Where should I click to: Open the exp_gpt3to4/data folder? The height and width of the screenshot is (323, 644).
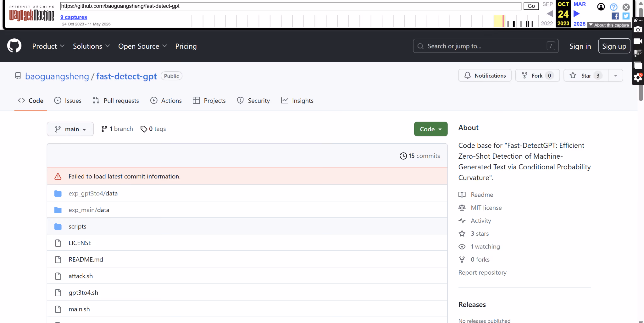[93, 193]
